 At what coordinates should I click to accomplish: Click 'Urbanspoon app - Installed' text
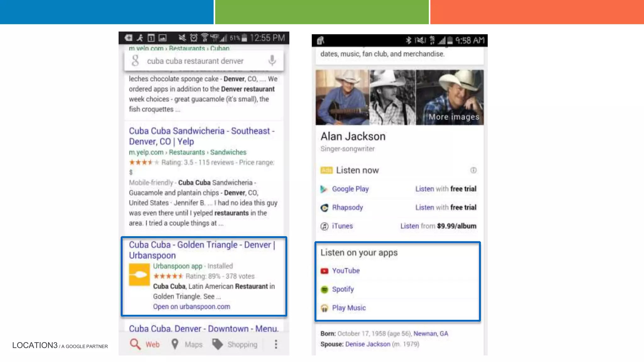[x=193, y=266]
